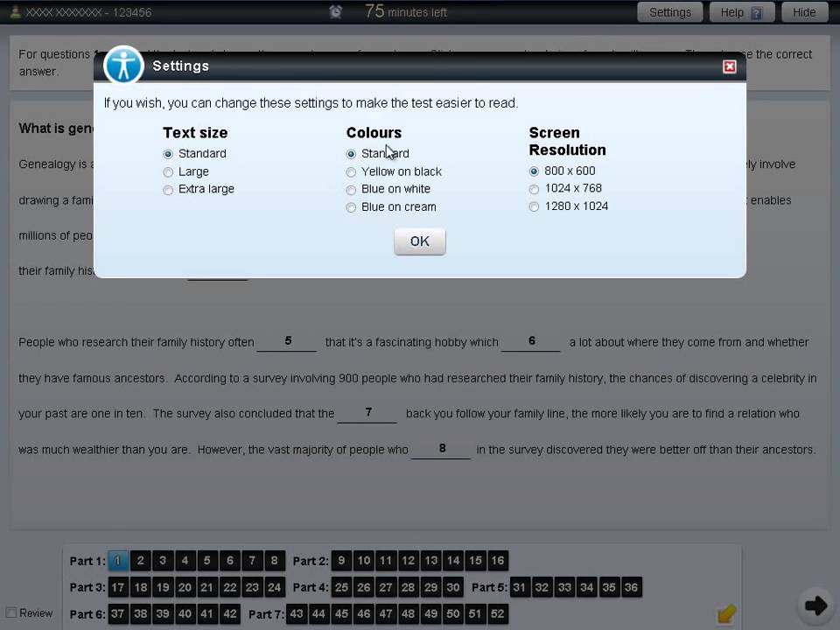Viewport: 840px width, 630px height.
Task: Navigate to question 20 in Part 3
Action: [x=185, y=588]
